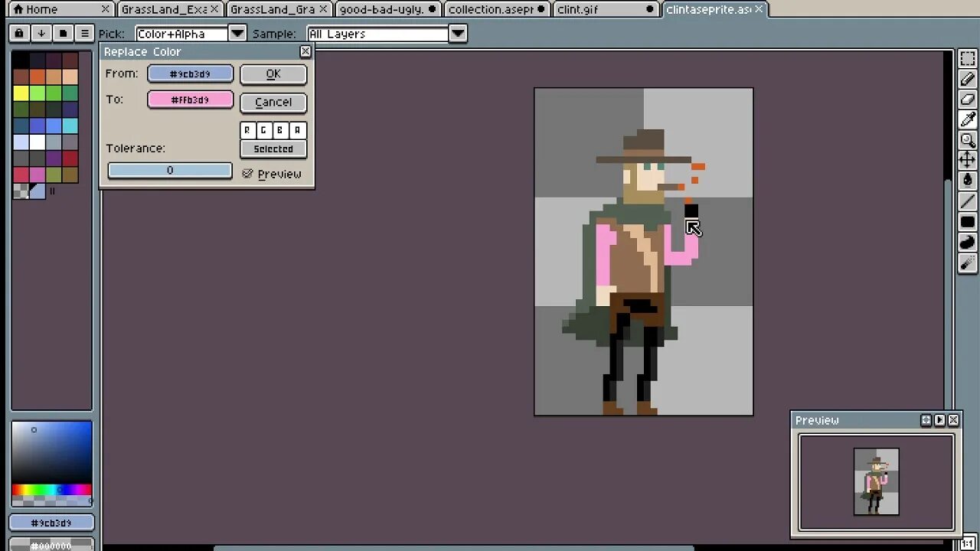Close the Replace Color dialog with X

tap(305, 51)
